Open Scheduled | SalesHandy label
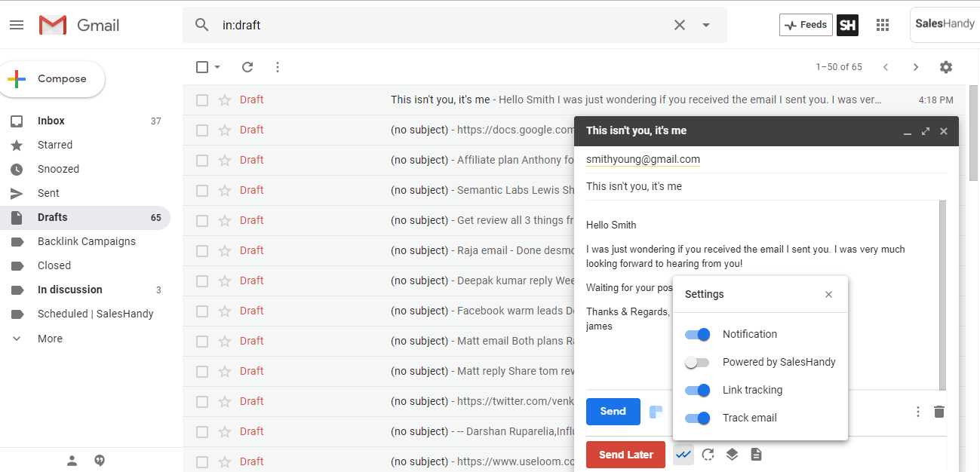 coord(85,314)
